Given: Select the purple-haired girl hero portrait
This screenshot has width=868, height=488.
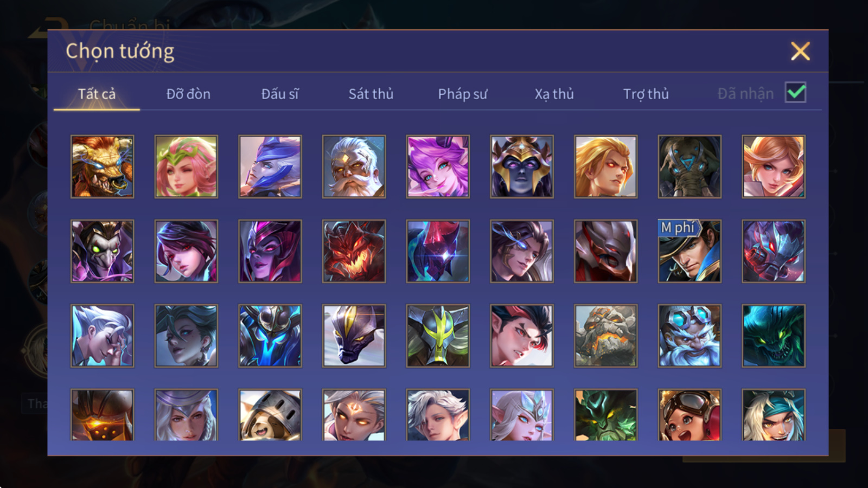Looking at the screenshot, I should click(438, 166).
